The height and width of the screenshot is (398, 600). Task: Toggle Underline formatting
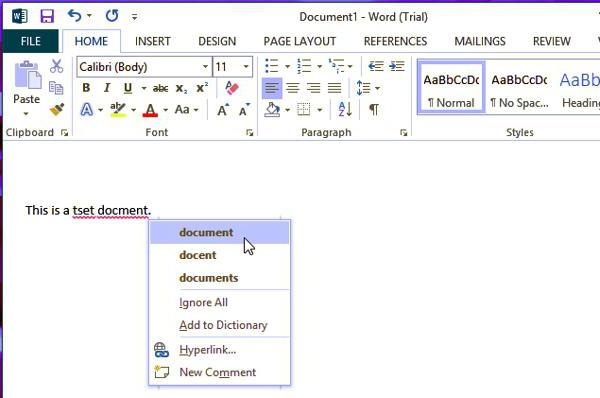(128, 88)
